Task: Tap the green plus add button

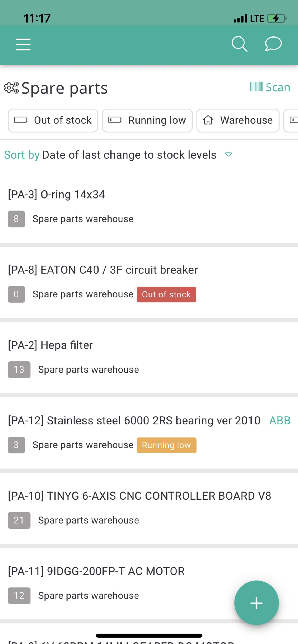Action: pos(256,603)
